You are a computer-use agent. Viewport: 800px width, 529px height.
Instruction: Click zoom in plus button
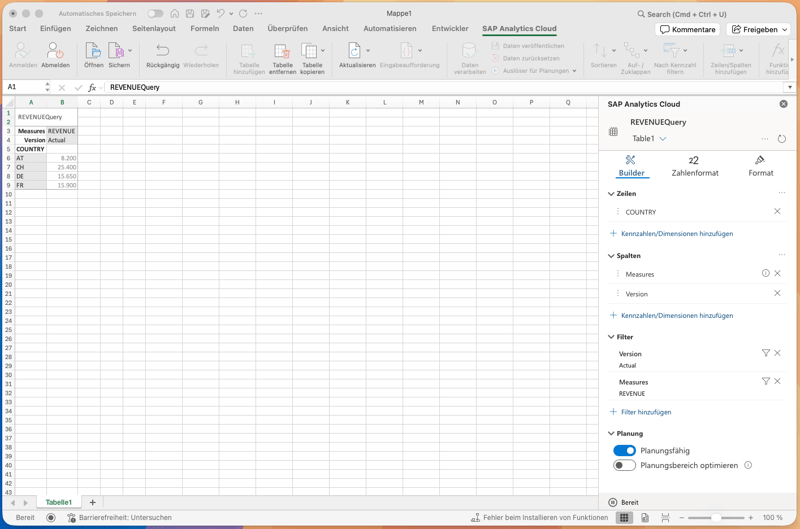point(751,518)
